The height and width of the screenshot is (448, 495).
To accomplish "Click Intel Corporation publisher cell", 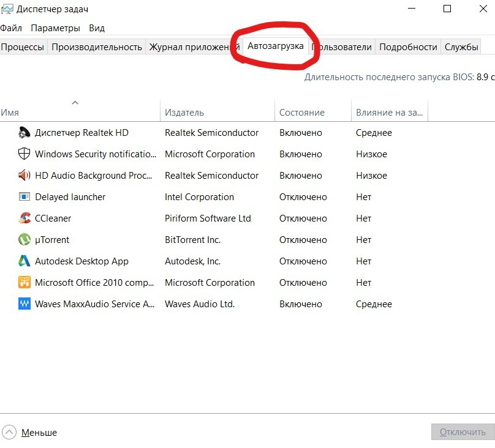I will [199, 196].
